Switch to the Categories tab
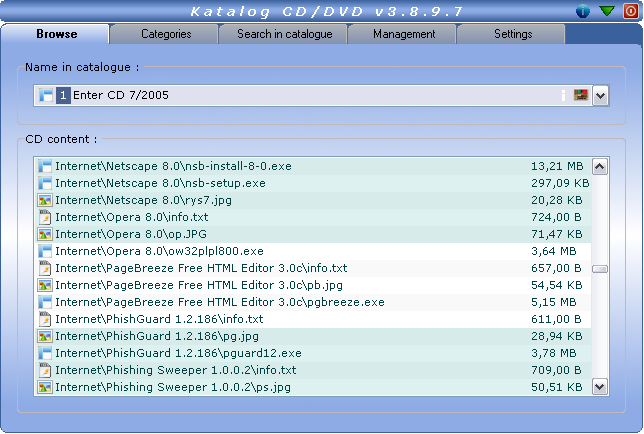Image resolution: width=644 pixels, height=434 pixels. (x=166, y=34)
